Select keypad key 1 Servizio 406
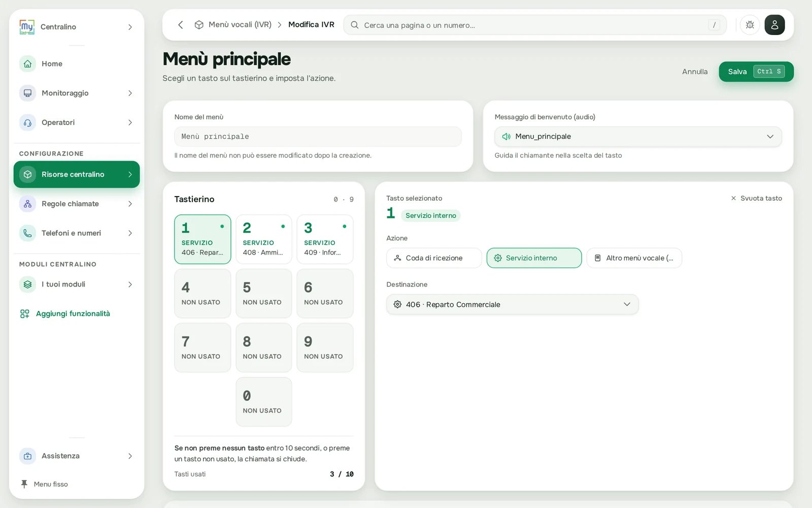Screen dimensions: 812x508 coord(202,239)
